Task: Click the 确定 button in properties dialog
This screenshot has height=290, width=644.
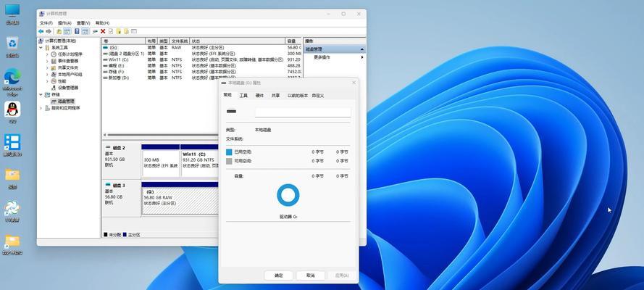Action: [x=278, y=275]
